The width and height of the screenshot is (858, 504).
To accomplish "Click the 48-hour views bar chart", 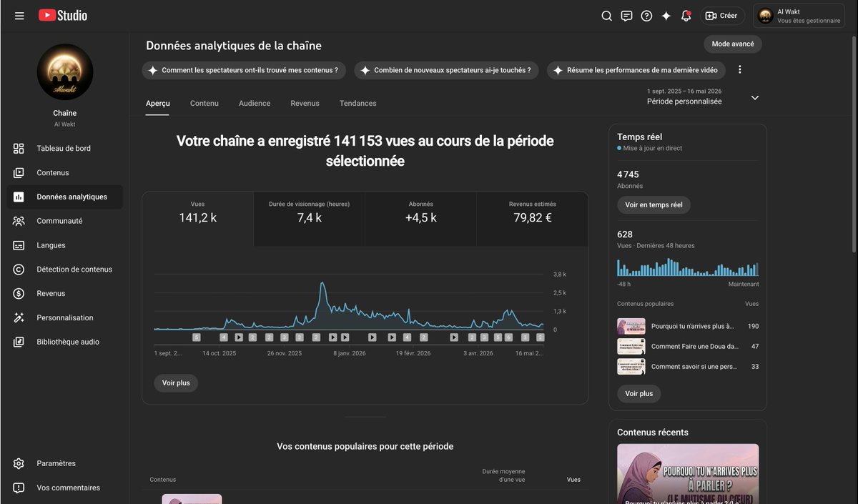I will coord(688,268).
